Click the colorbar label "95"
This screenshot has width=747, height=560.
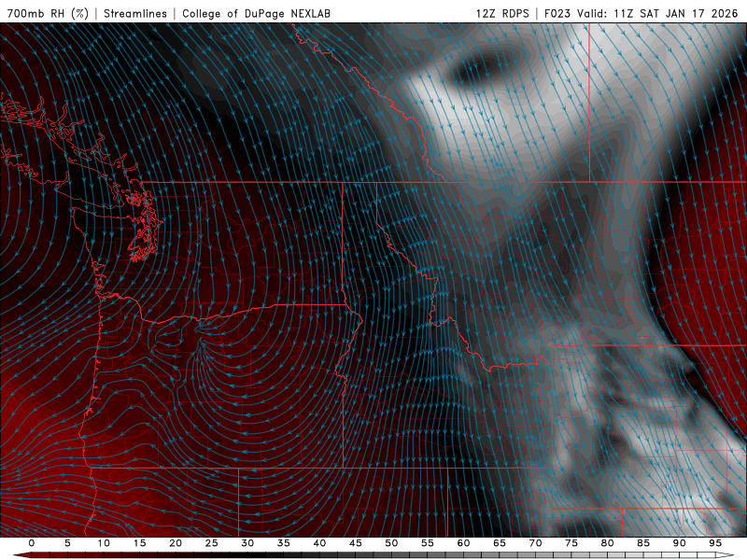click(x=715, y=543)
